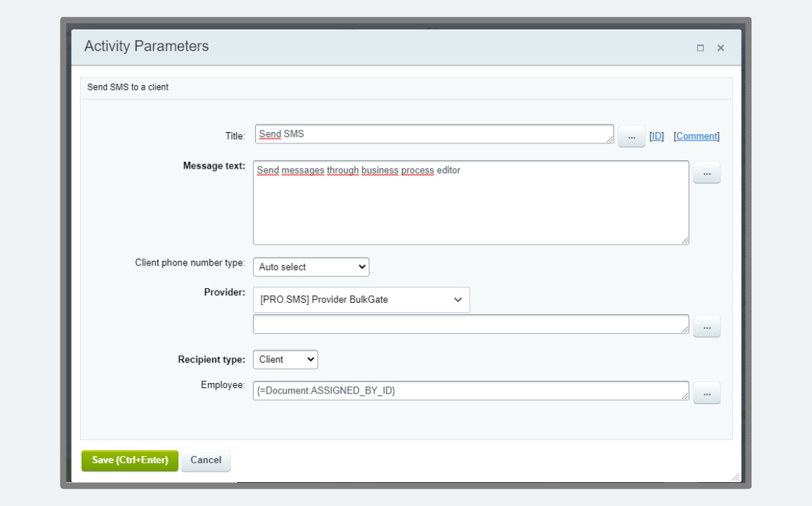Open the value picker for the Employee field
Image resolution: width=812 pixels, height=506 pixels.
[707, 394]
